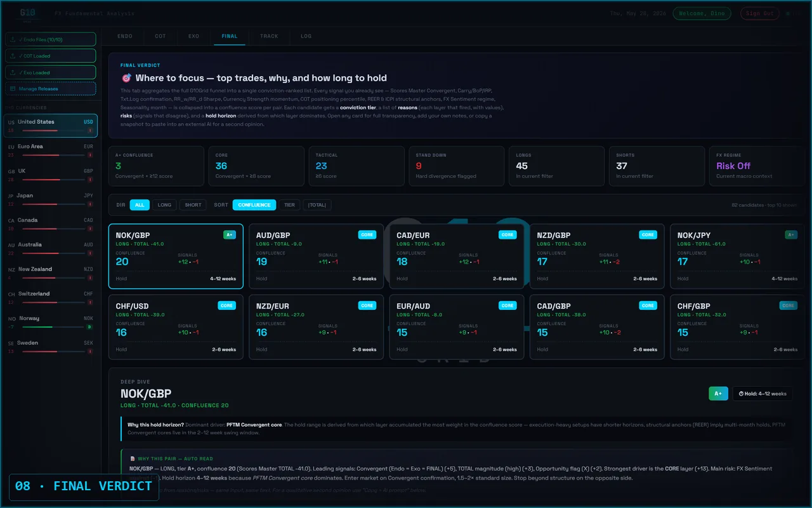Click the Manage Releases panel icon
The image size is (812, 508).
click(13, 89)
